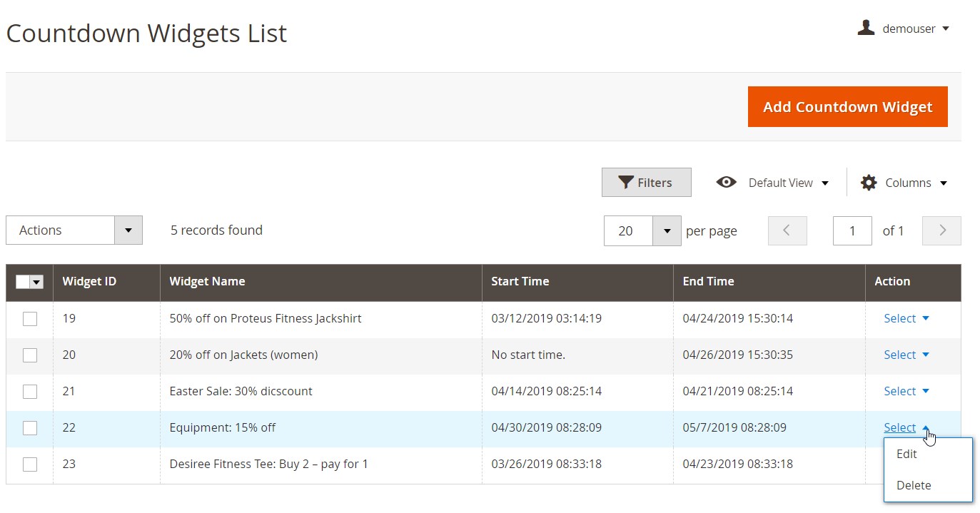Screen dimensions: 980x513
Task: Click '20% off on Jackets (women)' cell
Action: point(243,355)
